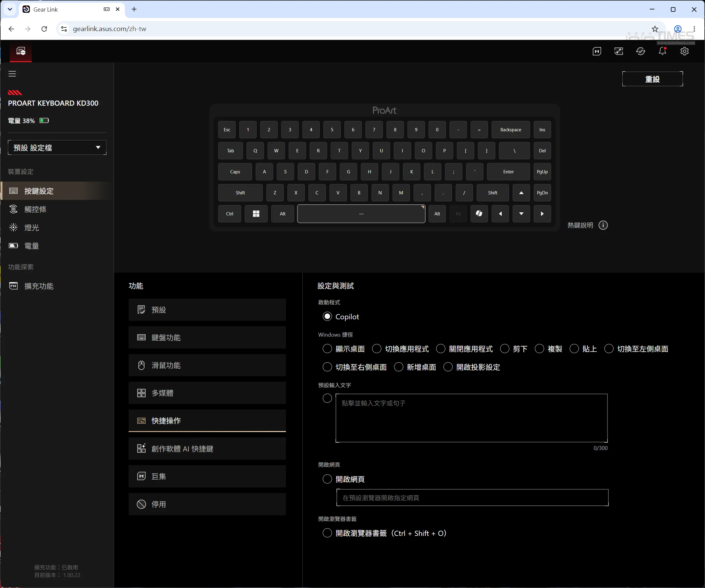Click the update check icon in header
The height and width of the screenshot is (588, 705).
tap(641, 51)
